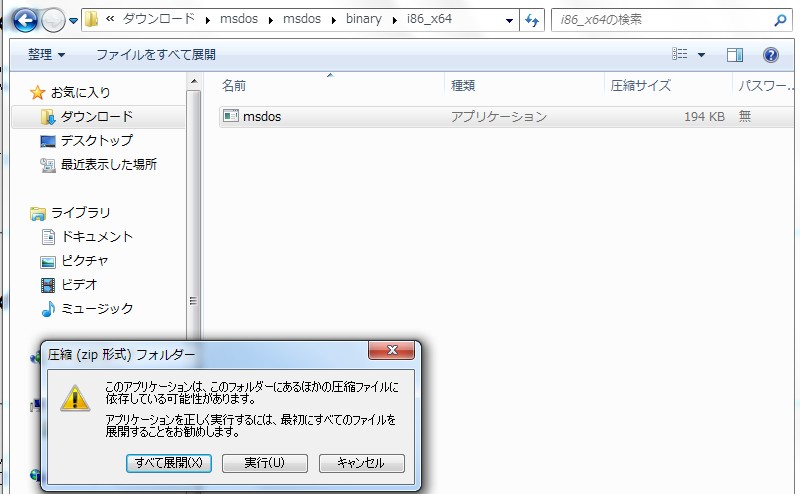
Task: Click the change view icon
Action: pos(680,54)
